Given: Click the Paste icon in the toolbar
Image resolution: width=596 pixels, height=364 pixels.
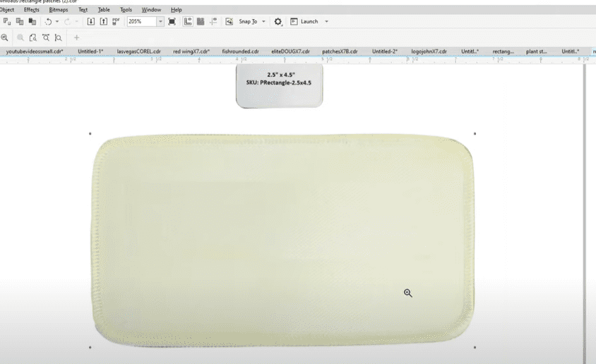Looking at the screenshot, I should tap(32, 22).
